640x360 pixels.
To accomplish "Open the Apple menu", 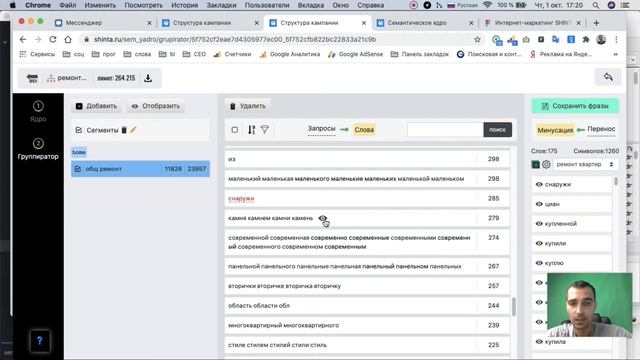I will pyautogui.click(x=13, y=5).
